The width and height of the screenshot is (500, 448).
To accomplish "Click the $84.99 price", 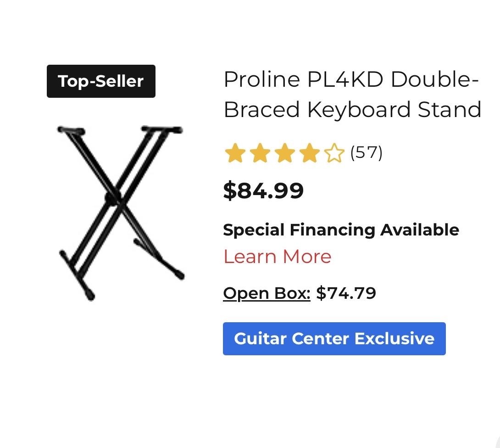I will click(x=263, y=190).
